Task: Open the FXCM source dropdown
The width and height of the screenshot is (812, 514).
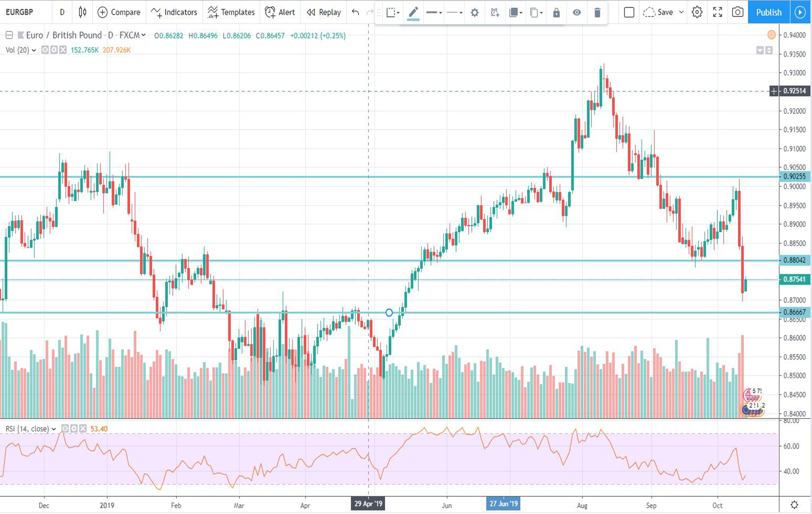Action: [x=144, y=35]
